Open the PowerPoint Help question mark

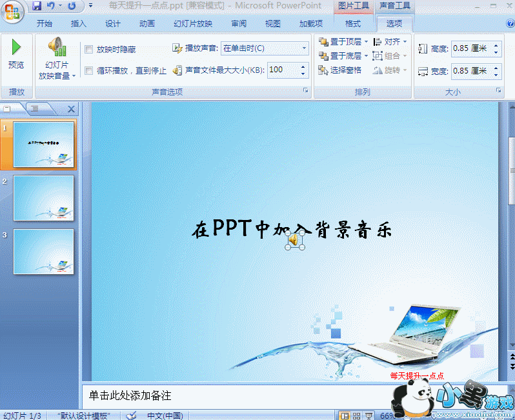[510, 23]
